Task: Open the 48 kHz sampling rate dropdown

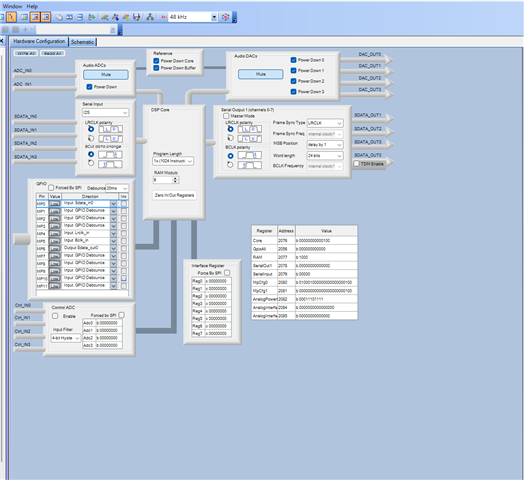Action: pos(214,17)
